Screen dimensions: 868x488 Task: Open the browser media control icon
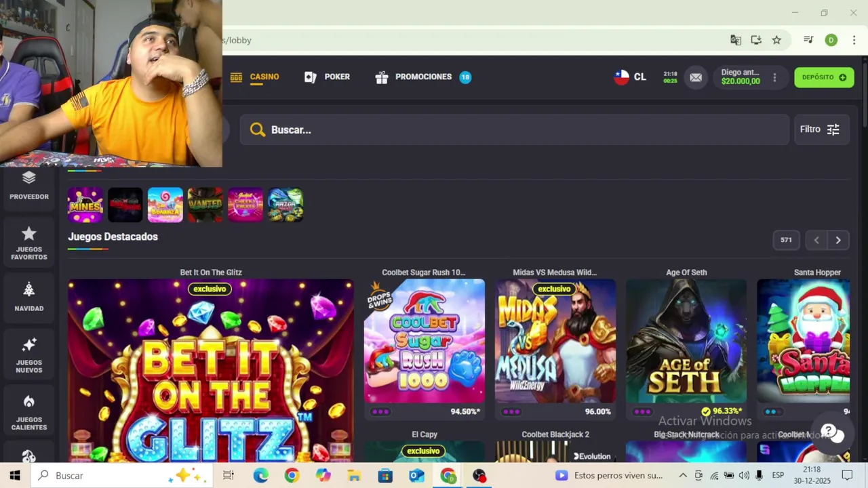808,40
